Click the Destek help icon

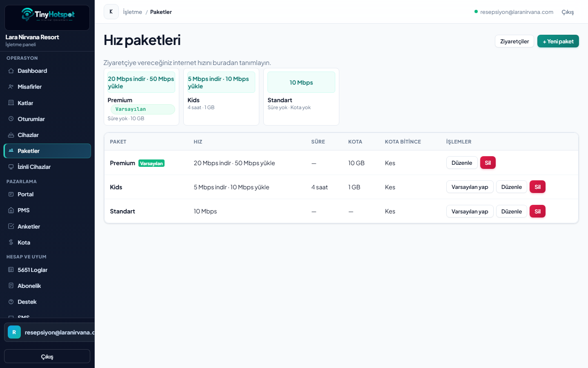coord(11,302)
